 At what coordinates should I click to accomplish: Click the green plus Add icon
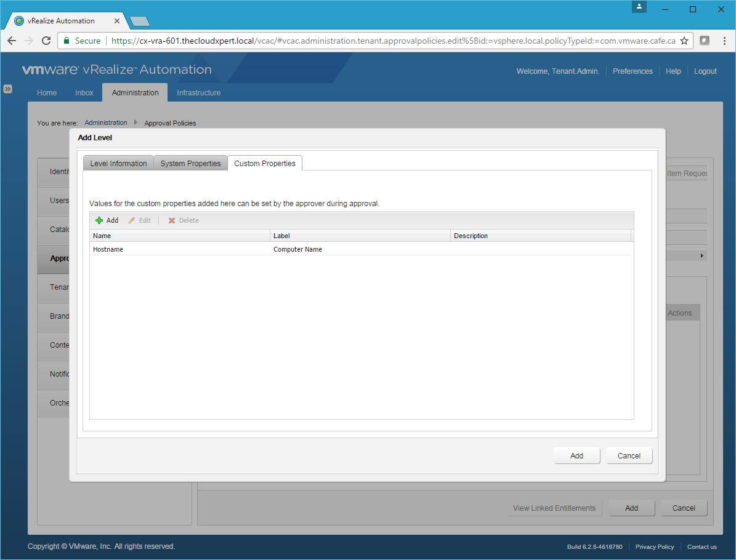click(99, 220)
